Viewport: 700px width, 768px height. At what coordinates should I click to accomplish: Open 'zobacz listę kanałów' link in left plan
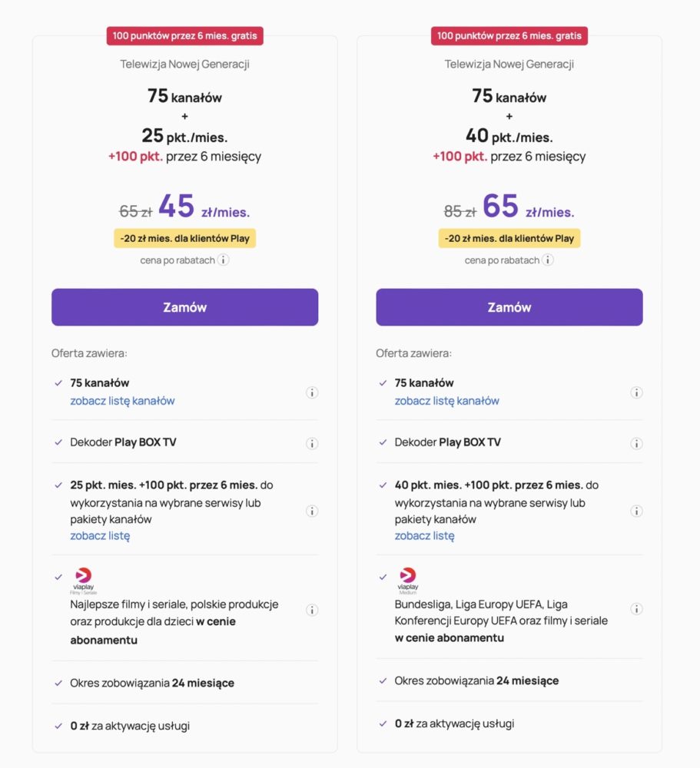pyautogui.click(x=122, y=401)
